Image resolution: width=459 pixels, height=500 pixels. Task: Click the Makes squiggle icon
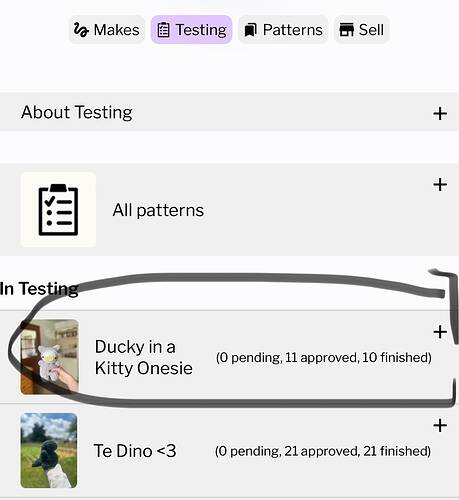(81, 30)
